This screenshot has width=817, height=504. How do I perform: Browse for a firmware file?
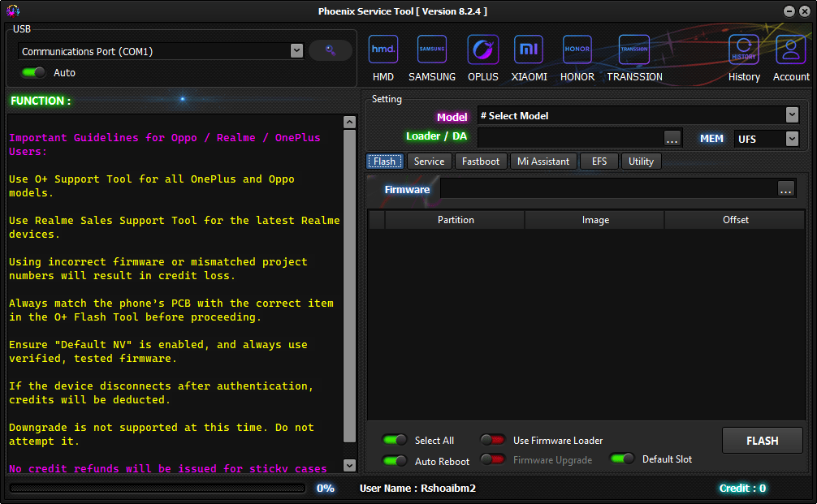pos(785,189)
